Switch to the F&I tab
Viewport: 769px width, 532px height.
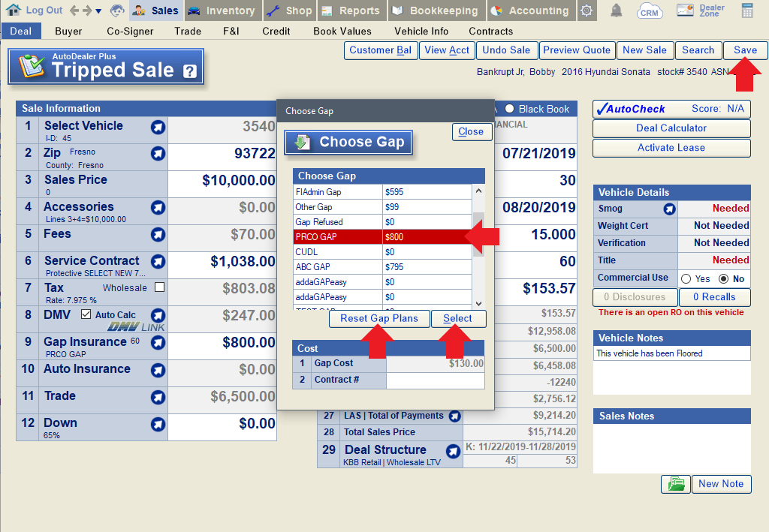pos(231,32)
